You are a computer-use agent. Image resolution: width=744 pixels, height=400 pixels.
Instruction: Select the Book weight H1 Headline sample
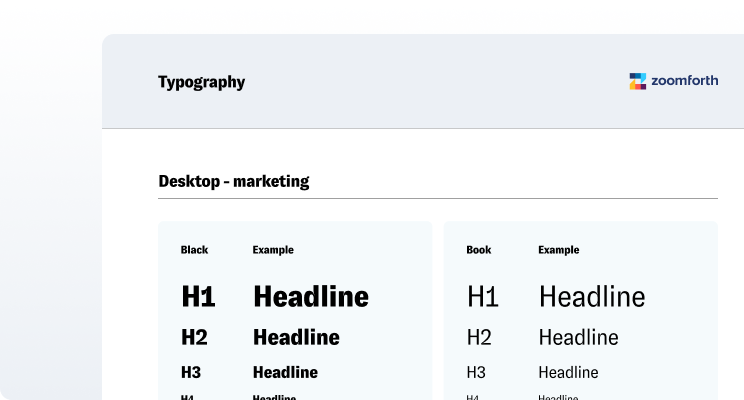592,296
